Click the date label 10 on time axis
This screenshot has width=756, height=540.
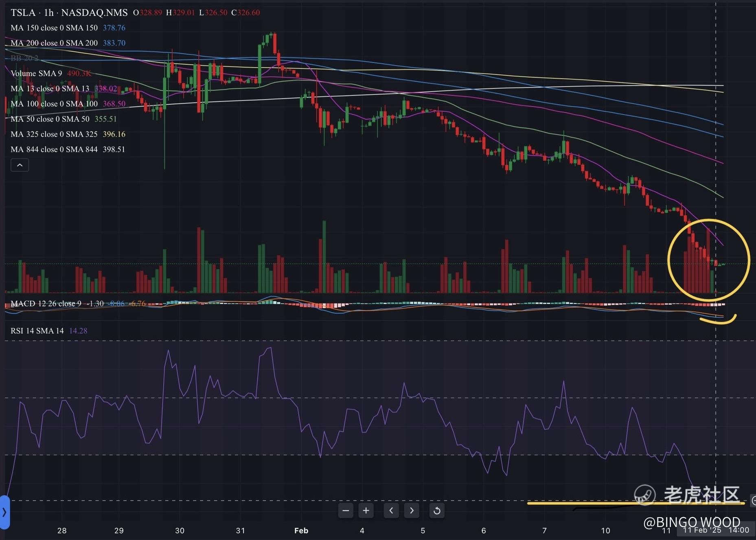606,531
